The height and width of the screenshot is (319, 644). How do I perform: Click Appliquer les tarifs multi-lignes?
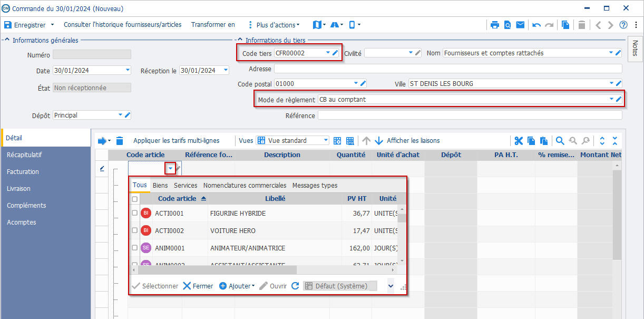(177, 141)
